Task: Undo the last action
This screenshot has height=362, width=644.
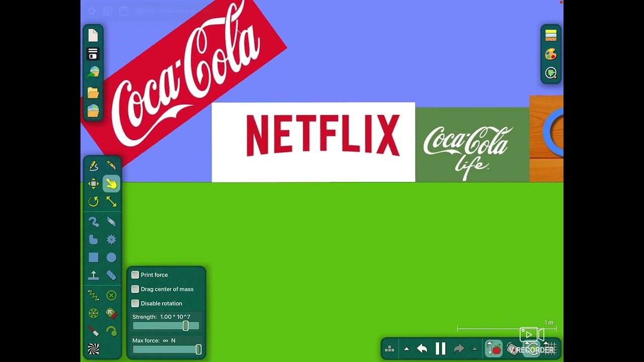Action: pyautogui.click(x=422, y=348)
